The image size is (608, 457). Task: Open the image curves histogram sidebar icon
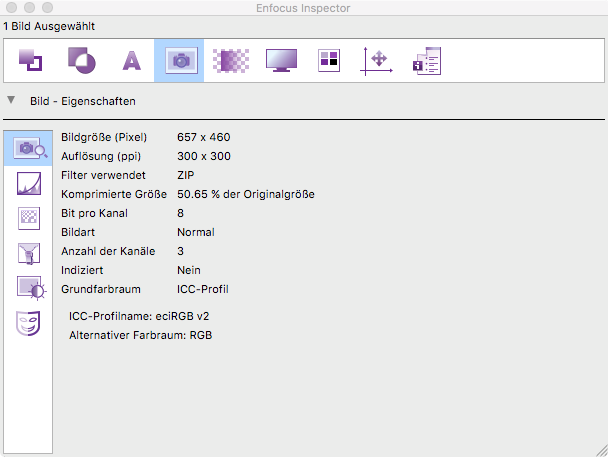[x=29, y=183]
